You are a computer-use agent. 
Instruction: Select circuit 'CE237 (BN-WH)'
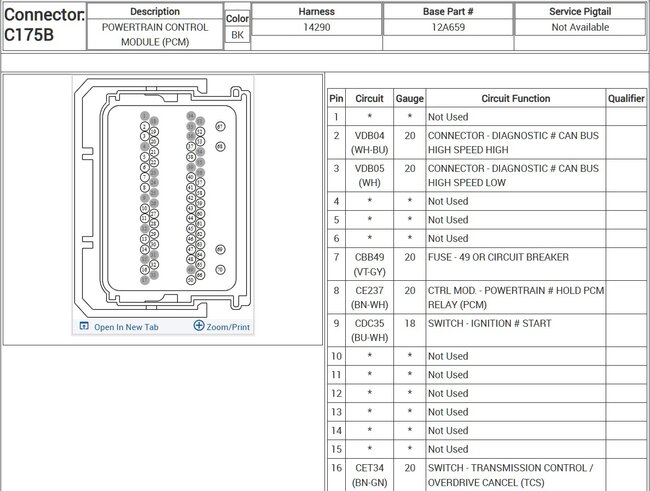click(x=369, y=297)
